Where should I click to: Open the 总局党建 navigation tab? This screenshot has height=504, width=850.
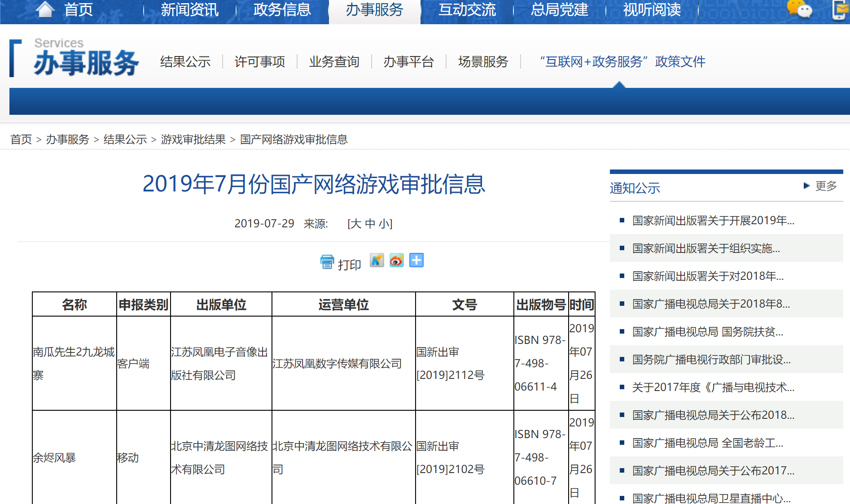tap(559, 9)
